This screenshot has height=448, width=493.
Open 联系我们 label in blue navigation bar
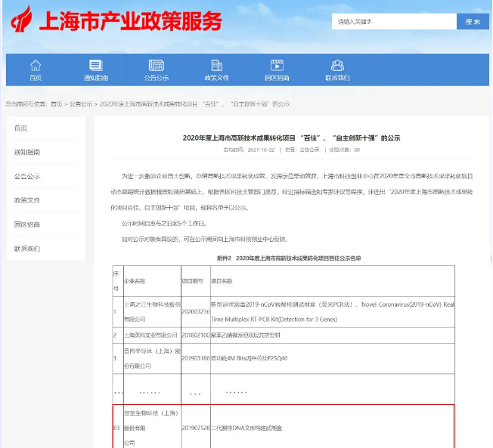(x=337, y=78)
